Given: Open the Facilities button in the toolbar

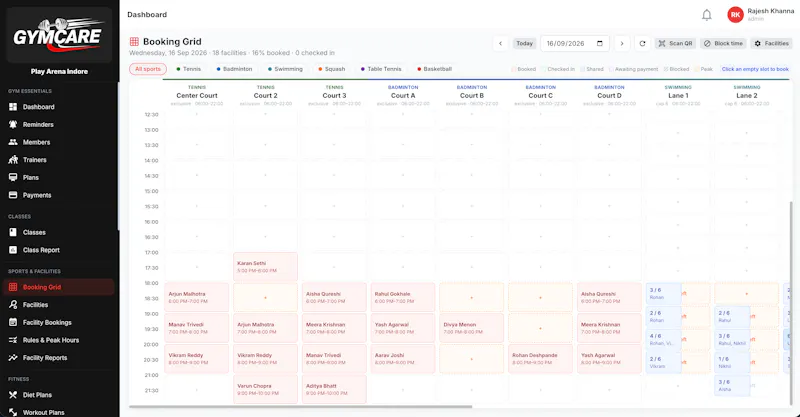Looking at the screenshot, I should [x=771, y=43].
